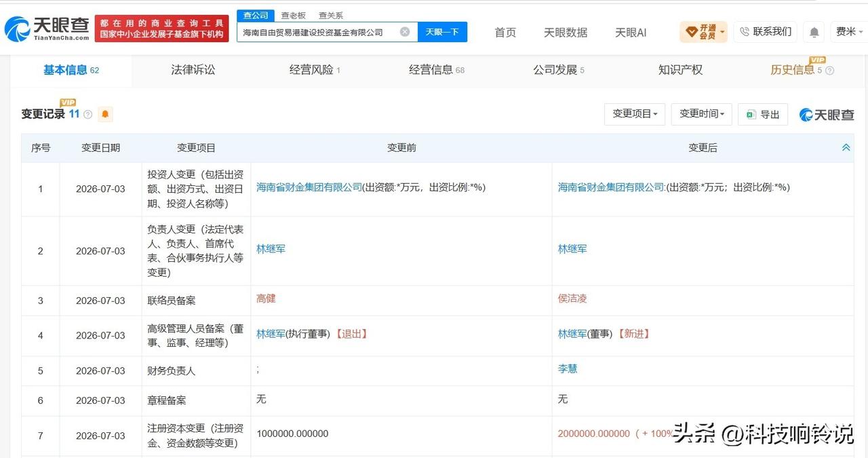The height and width of the screenshot is (458, 868).
Task: Click the 导出 export button
Action: click(763, 115)
